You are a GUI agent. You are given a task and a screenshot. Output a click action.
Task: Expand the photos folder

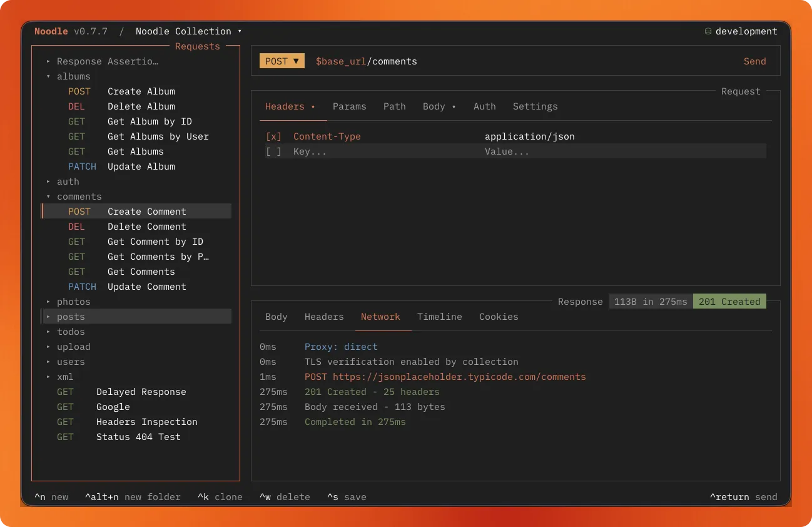coord(68,302)
